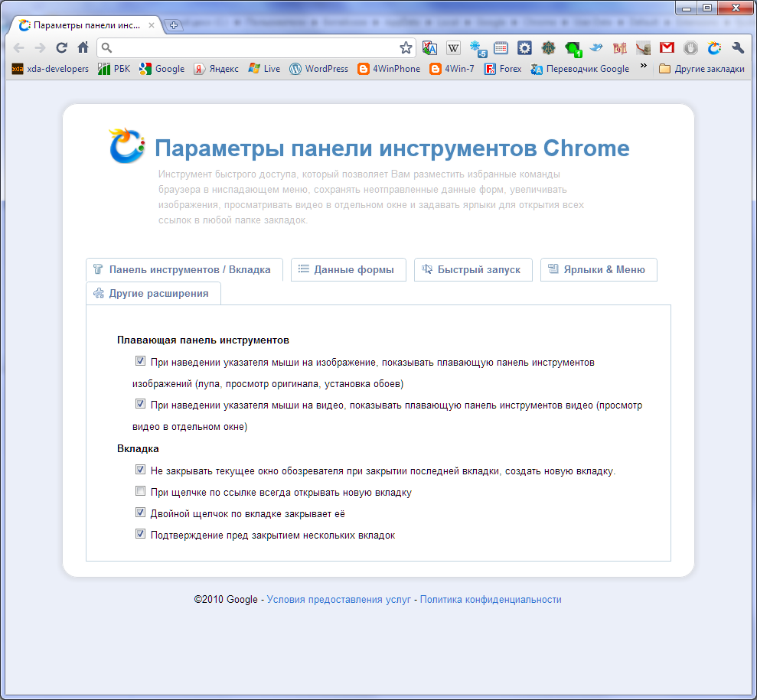
Task: Click the gray stop-hand AdBlock icon
Action: click(x=690, y=47)
